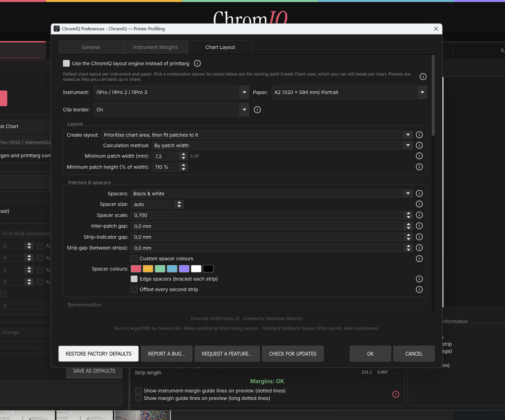The height and width of the screenshot is (420, 505).
Task: Pick the purple spacer colour swatch
Action: click(184, 269)
